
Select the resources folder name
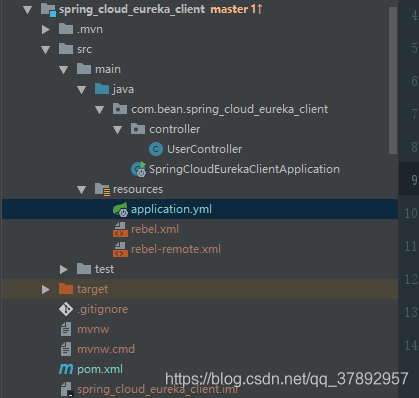coord(138,189)
